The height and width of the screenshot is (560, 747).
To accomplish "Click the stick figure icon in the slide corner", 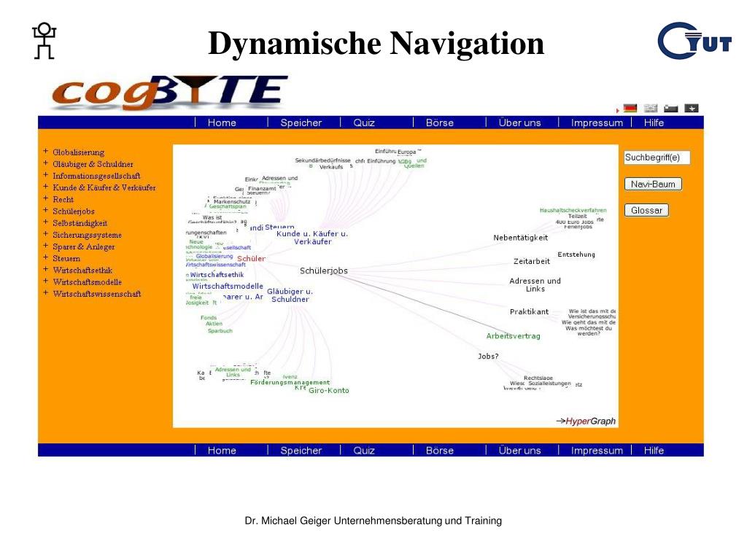I will coord(44,41).
